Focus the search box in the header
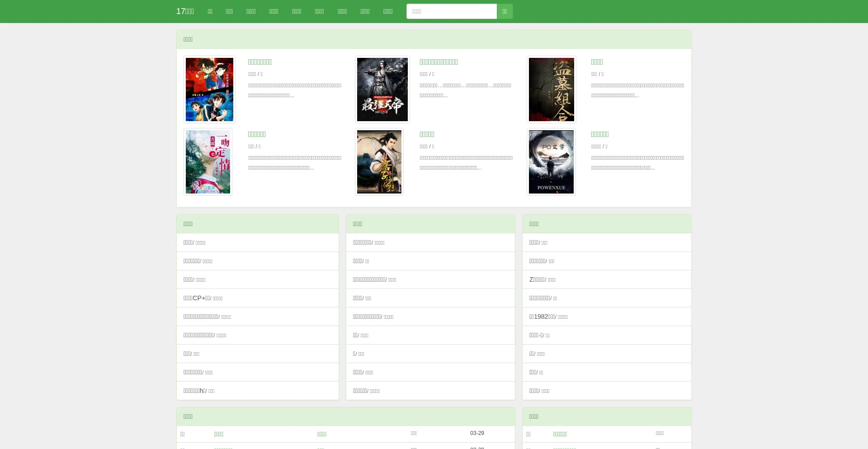868x449 pixels. pyautogui.click(x=451, y=11)
